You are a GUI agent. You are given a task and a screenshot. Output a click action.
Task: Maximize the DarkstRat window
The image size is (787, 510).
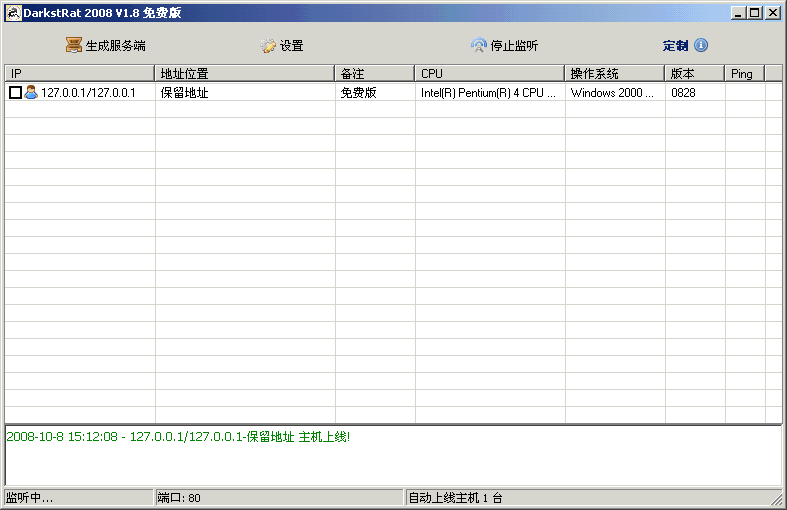[x=754, y=13]
